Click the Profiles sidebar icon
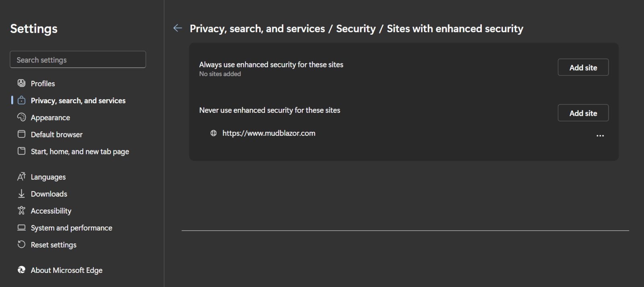 point(21,83)
